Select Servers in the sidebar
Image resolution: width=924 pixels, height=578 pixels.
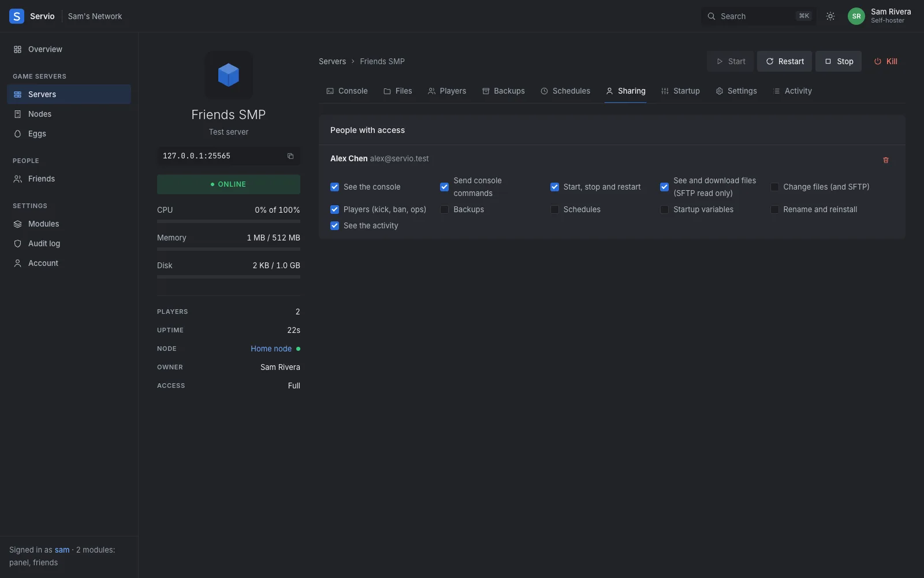click(69, 94)
